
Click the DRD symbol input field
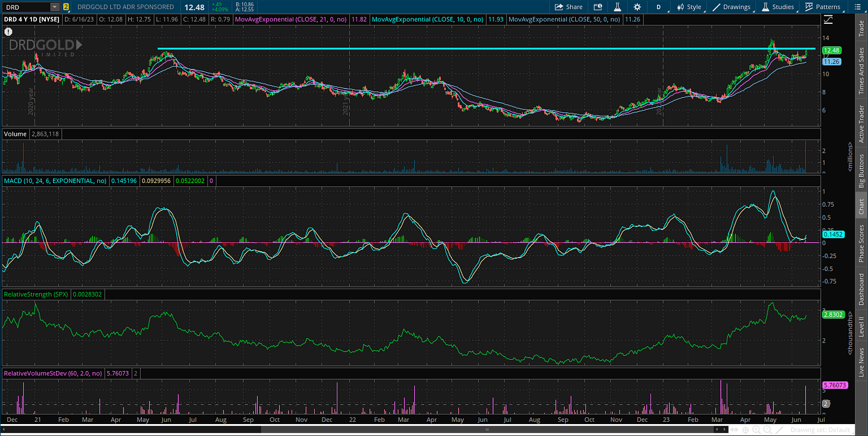click(26, 7)
